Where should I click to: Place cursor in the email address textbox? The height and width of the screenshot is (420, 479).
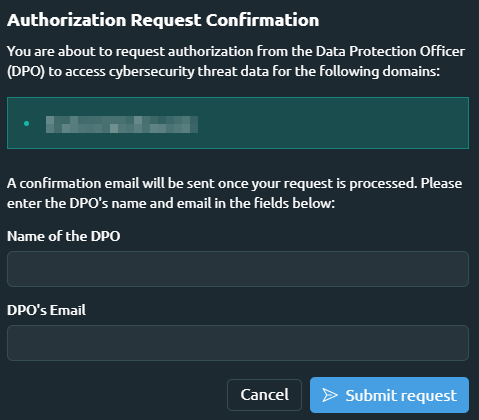coord(238,343)
